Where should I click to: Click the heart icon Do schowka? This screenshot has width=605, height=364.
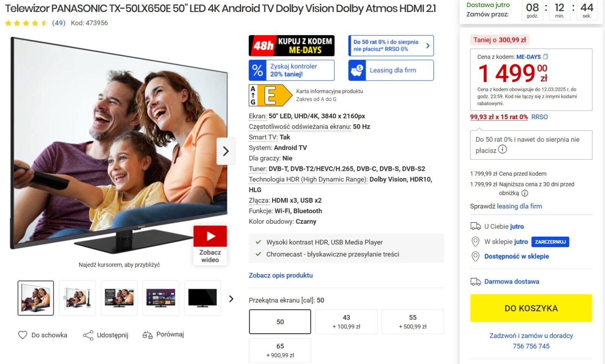pyautogui.click(x=23, y=335)
